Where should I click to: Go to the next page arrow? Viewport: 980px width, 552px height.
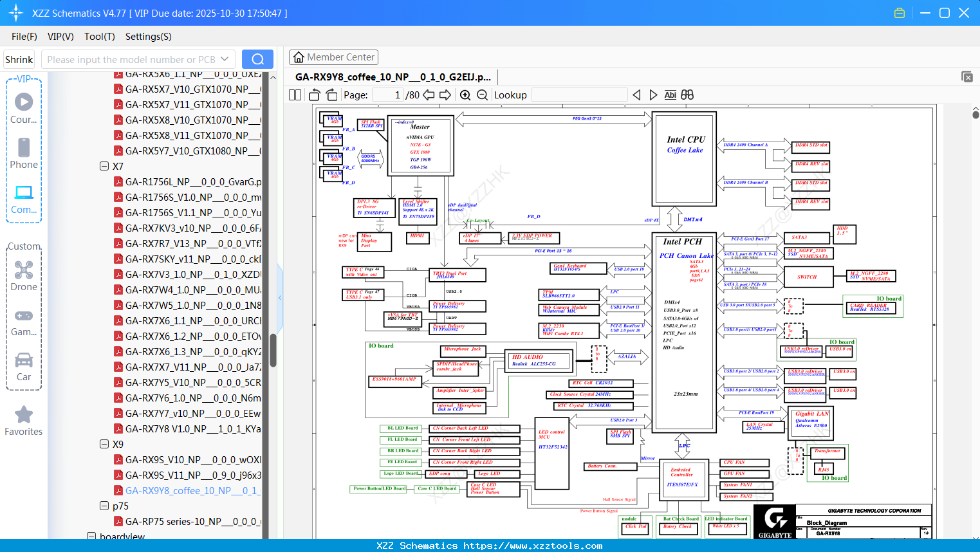pyautogui.click(x=445, y=95)
